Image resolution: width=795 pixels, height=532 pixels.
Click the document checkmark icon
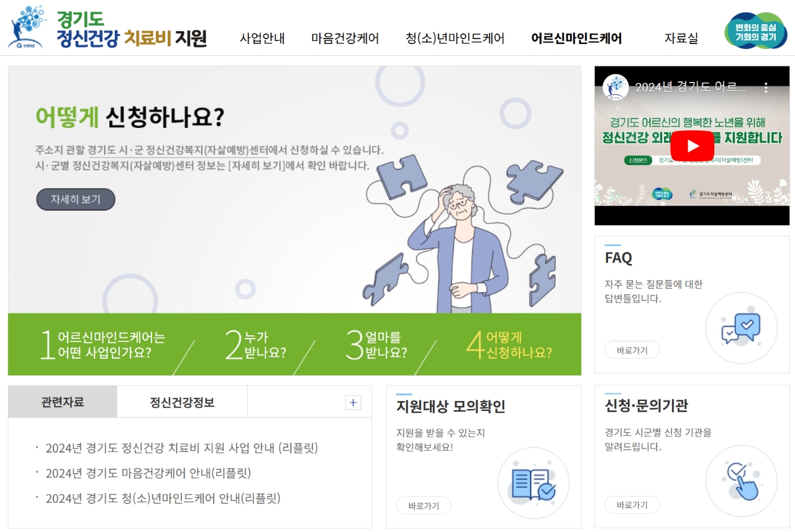534,484
